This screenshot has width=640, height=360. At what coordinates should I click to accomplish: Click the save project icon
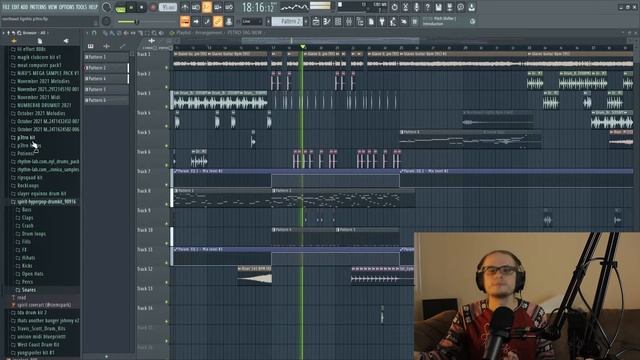coord(438,7)
